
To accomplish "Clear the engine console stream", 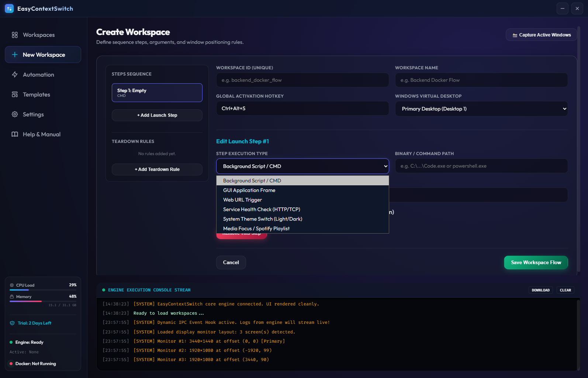I will click(x=565, y=290).
